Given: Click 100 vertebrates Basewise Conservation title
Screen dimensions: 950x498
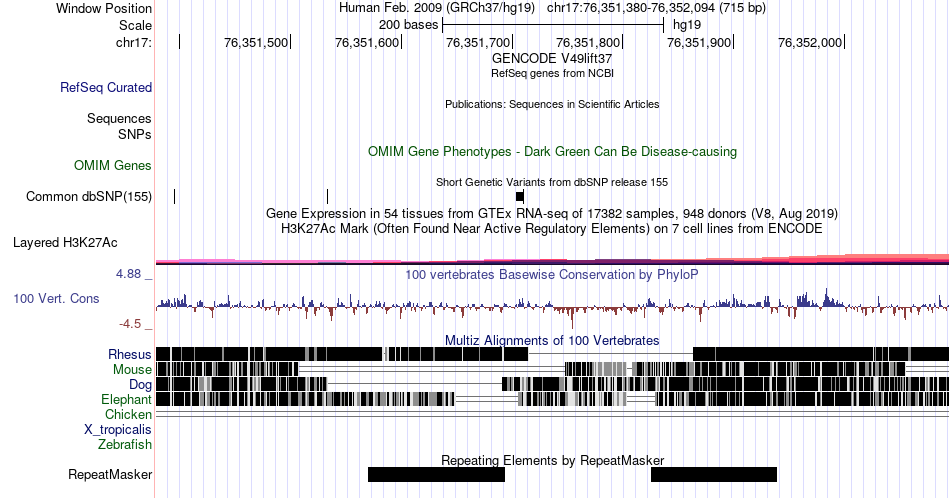Looking at the screenshot, I should pos(552,274).
